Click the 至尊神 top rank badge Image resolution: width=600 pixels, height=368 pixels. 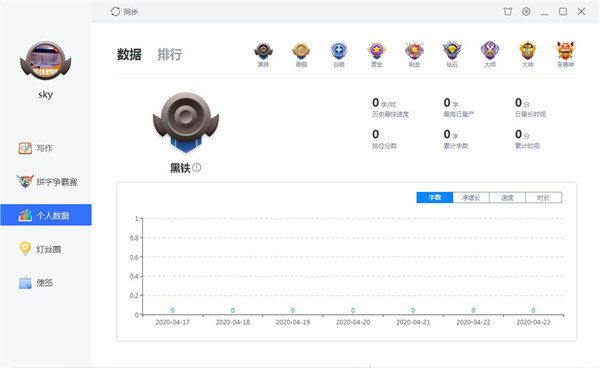pyautogui.click(x=565, y=55)
